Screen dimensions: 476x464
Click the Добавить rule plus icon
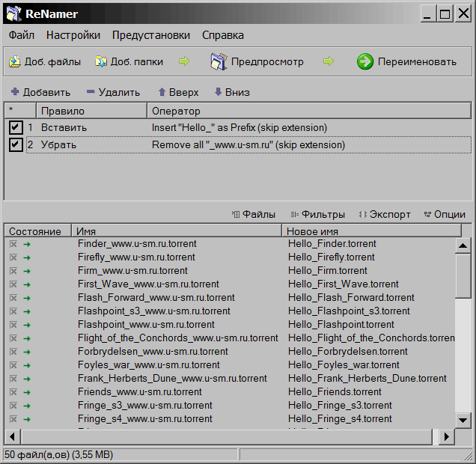tap(15, 92)
